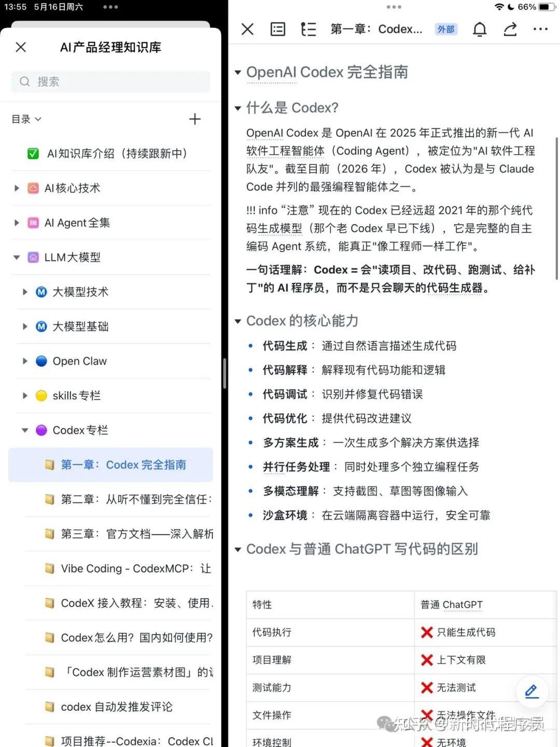Collapse the Codex专栏 tree node
The height and width of the screenshot is (747, 560).
tap(25, 430)
